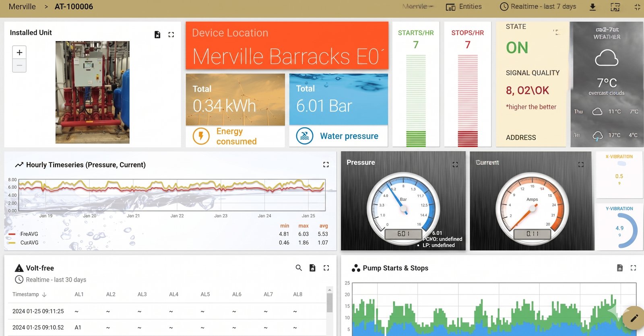This screenshot has height=336, width=644.
Task: Click AL8 column header
Action: point(297,294)
